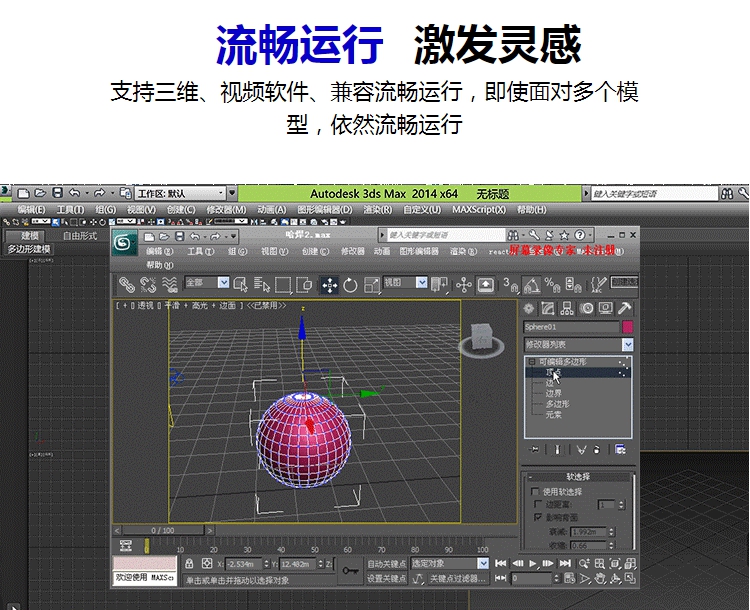
Task: Toggle Show End Result icon
Action: 557,449
